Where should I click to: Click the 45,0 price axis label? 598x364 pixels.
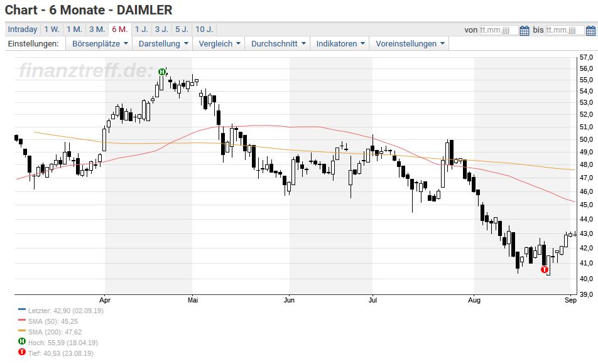[587, 205]
